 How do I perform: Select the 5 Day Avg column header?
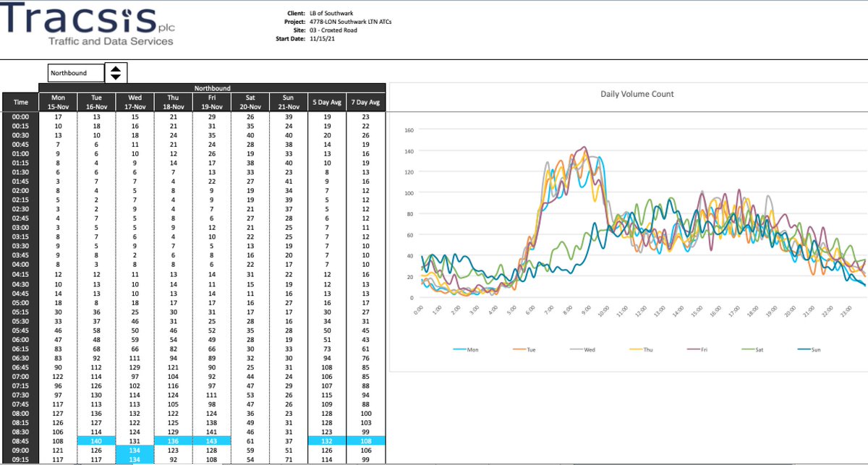[327, 102]
